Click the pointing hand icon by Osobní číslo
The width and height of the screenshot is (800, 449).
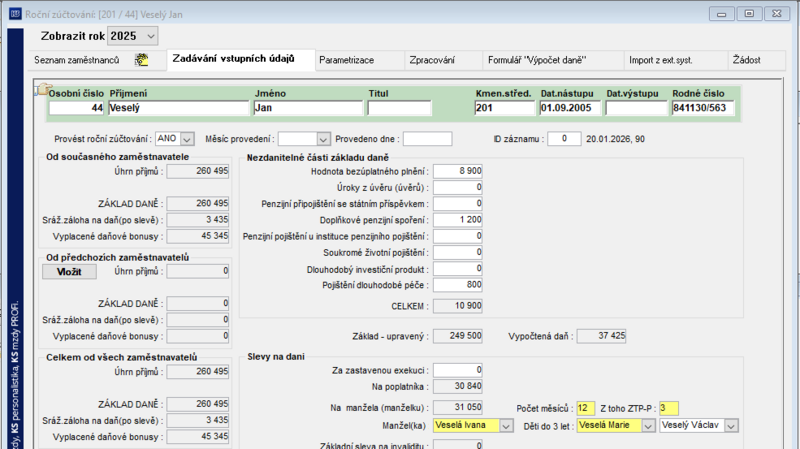click(x=43, y=89)
